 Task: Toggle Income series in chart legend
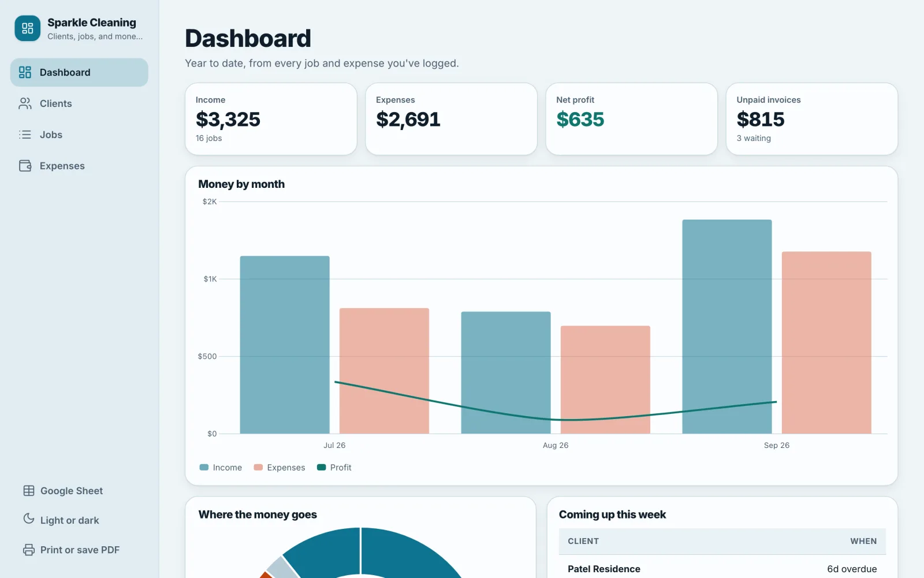221,468
